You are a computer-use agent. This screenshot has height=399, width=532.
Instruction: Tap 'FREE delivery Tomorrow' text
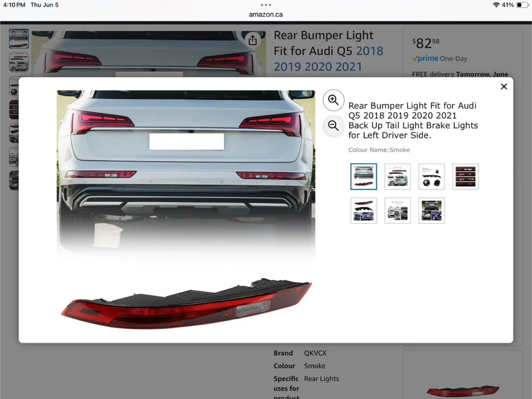[460, 74]
